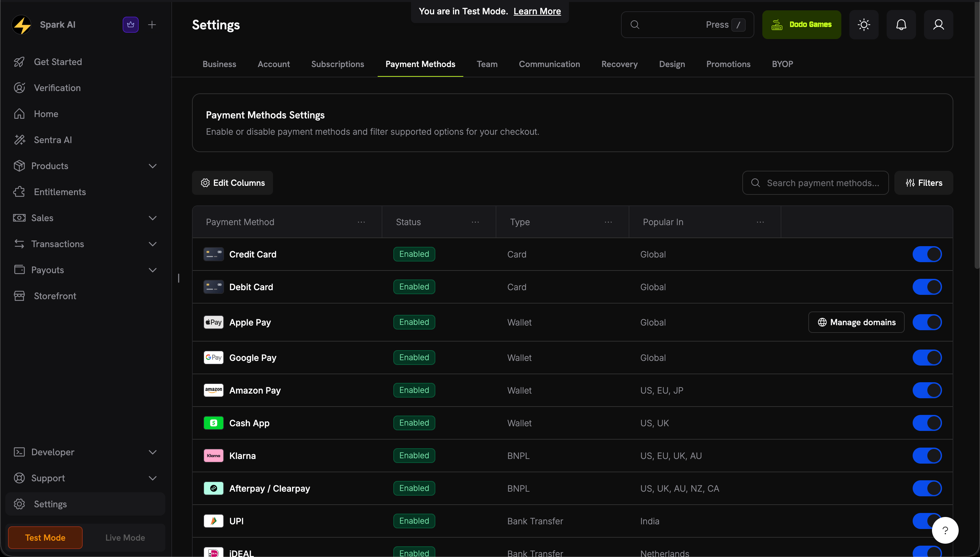Click the Klarna logo icon
Viewport: 980px width, 557px height.
(214, 456)
